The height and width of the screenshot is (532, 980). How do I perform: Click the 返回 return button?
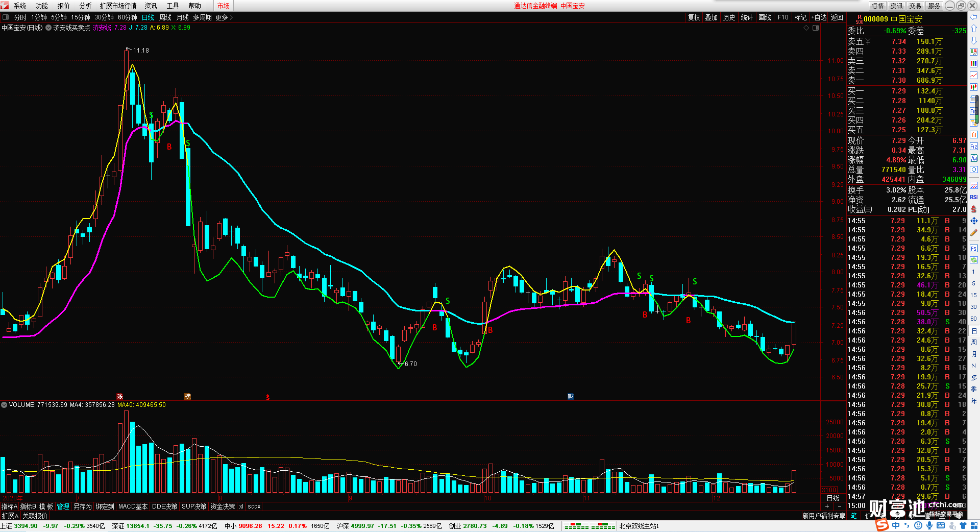[837, 17]
